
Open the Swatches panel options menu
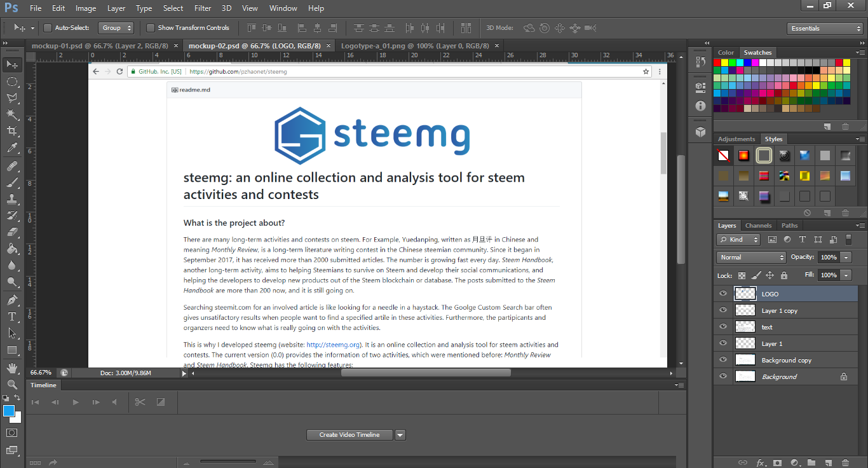click(x=861, y=53)
